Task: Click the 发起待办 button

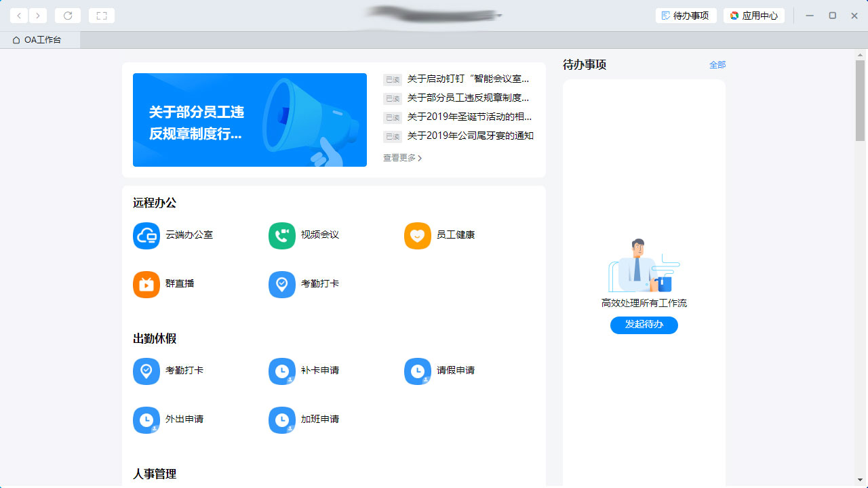Action: (x=644, y=325)
